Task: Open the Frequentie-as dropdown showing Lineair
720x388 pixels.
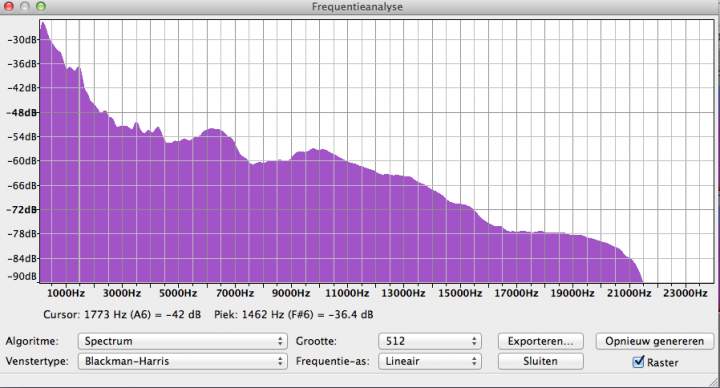Action: [x=430, y=361]
